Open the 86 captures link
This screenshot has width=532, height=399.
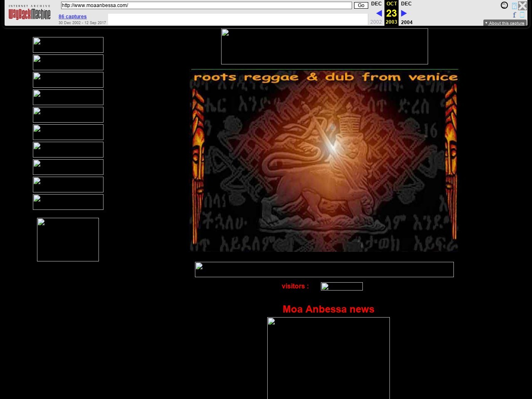click(x=73, y=17)
